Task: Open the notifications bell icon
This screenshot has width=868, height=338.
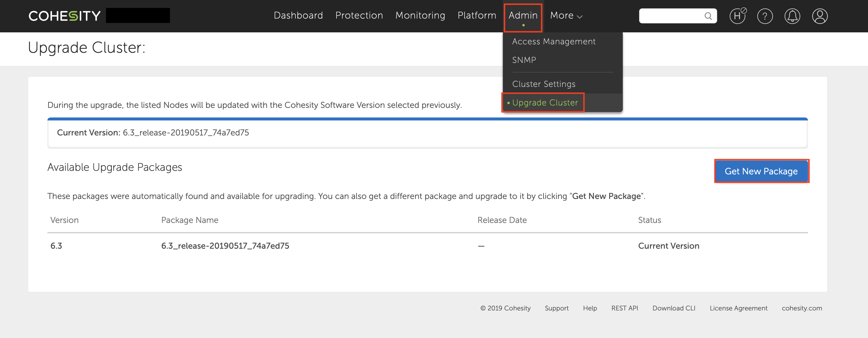Action: (792, 16)
